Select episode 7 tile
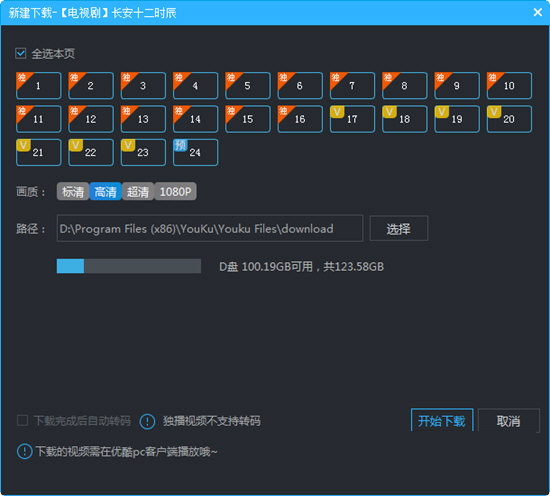Viewport: 550px width, 496px height. click(352, 86)
